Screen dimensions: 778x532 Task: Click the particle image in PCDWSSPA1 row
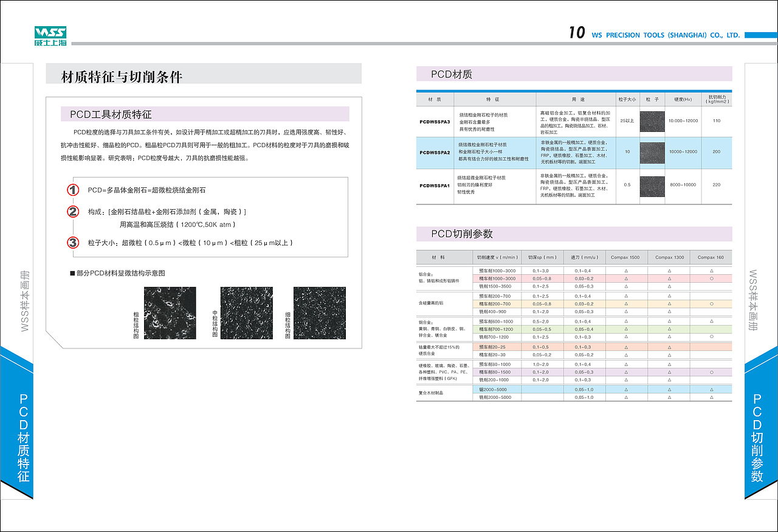pos(652,185)
